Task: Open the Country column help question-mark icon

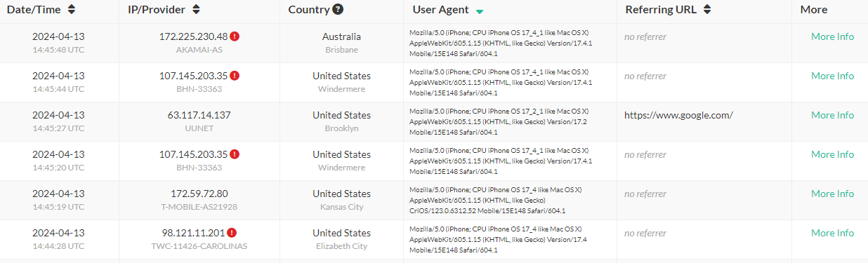Action: coord(338,10)
